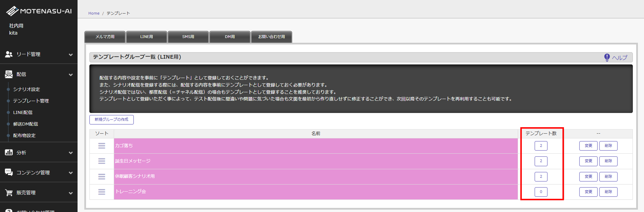644x212 pixels.
Task: Switch to the SMS用 tab
Action: pyautogui.click(x=188, y=37)
